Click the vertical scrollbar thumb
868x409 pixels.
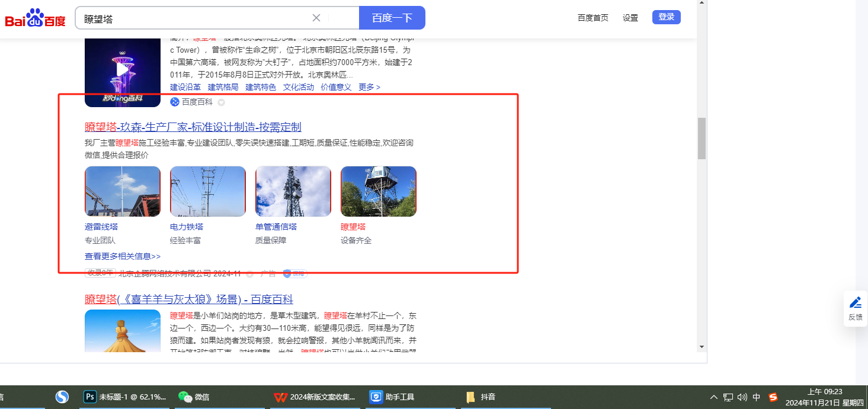(702, 139)
